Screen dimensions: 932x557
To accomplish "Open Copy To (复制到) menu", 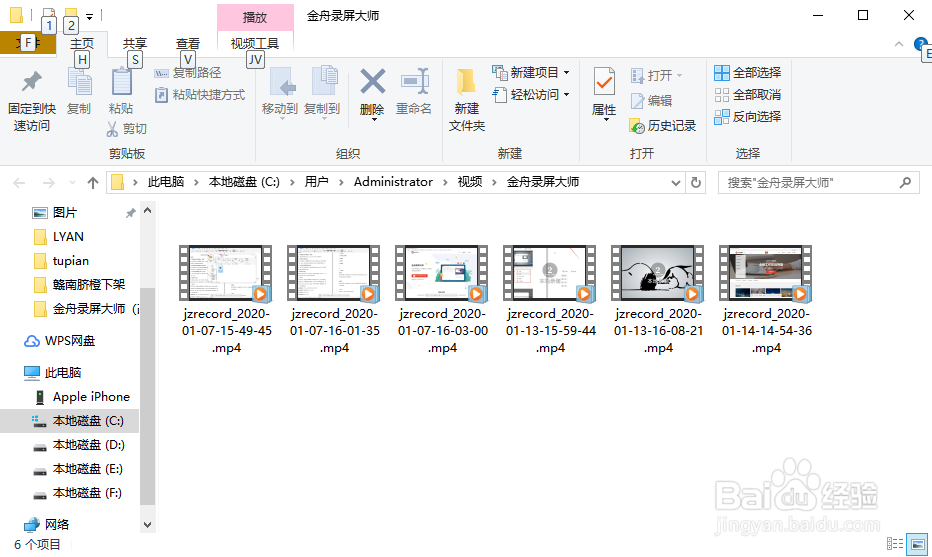I will click(322, 93).
